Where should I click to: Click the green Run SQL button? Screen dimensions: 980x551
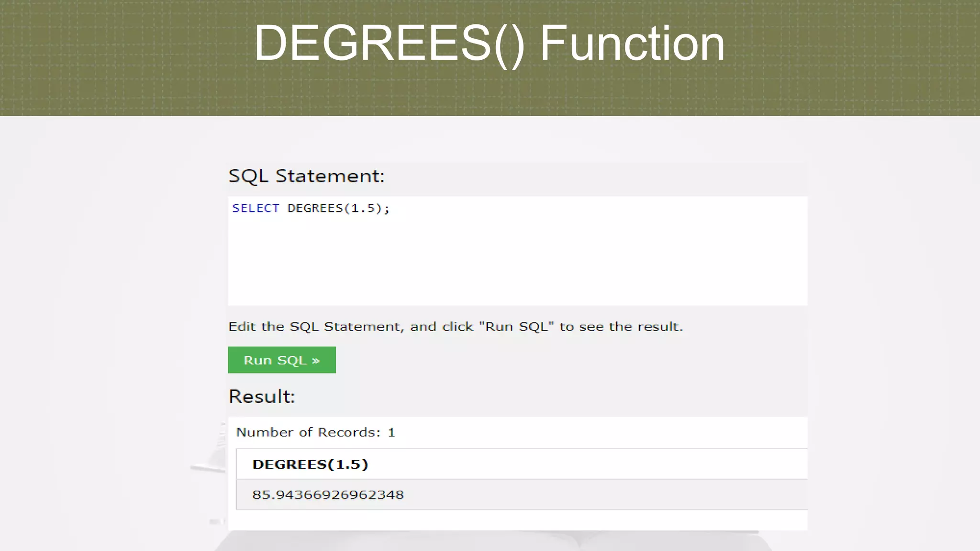pyautogui.click(x=282, y=360)
